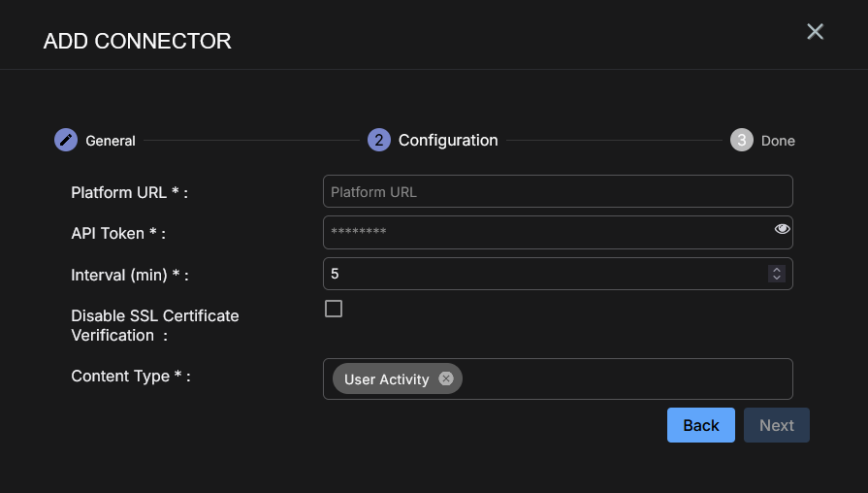Enable Disable SSL Certificate Verification checkbox
Screen dimensions: 868x493
pos(334,309)
